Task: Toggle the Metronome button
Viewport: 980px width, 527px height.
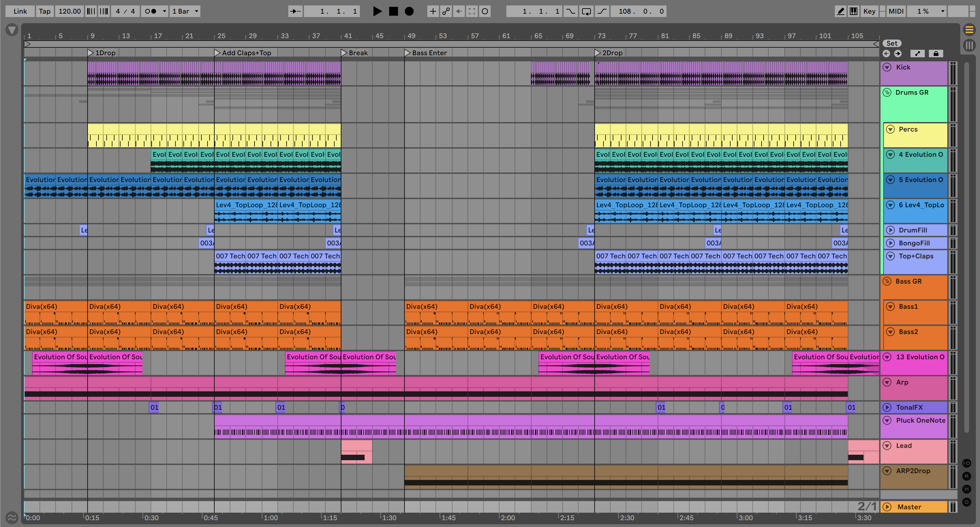Action: 151,11
